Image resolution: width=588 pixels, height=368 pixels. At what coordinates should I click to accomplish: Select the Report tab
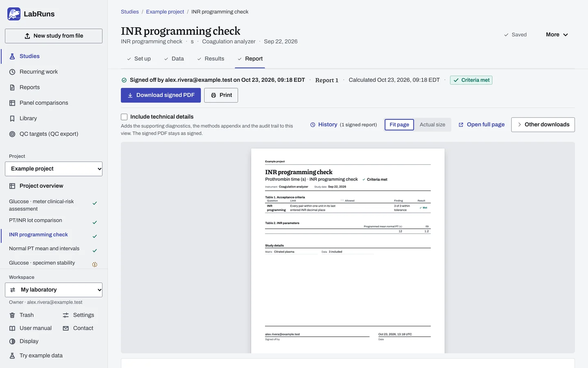pyautogui.click(x=250, y=59)
